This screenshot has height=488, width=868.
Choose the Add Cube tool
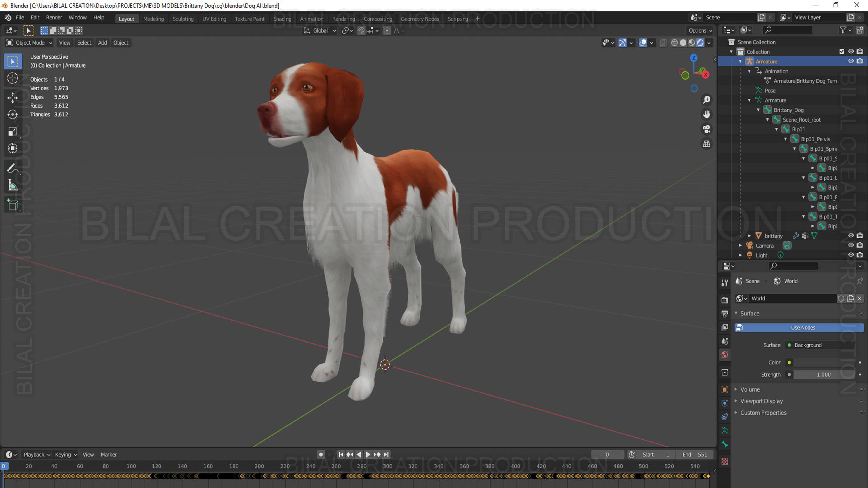pos(13,205)
